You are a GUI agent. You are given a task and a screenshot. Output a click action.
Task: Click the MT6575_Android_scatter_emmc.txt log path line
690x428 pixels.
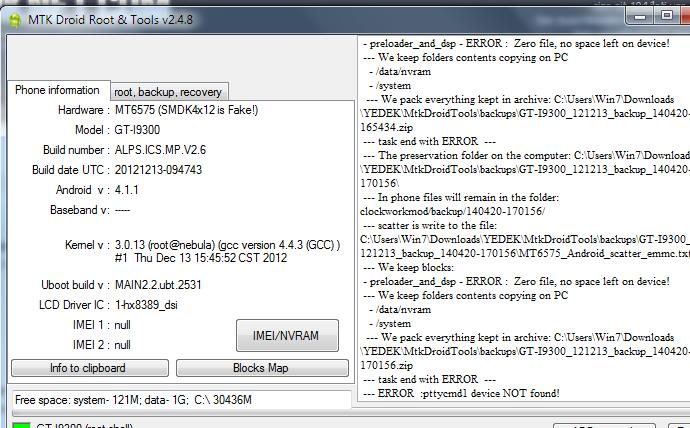[525, 253]
